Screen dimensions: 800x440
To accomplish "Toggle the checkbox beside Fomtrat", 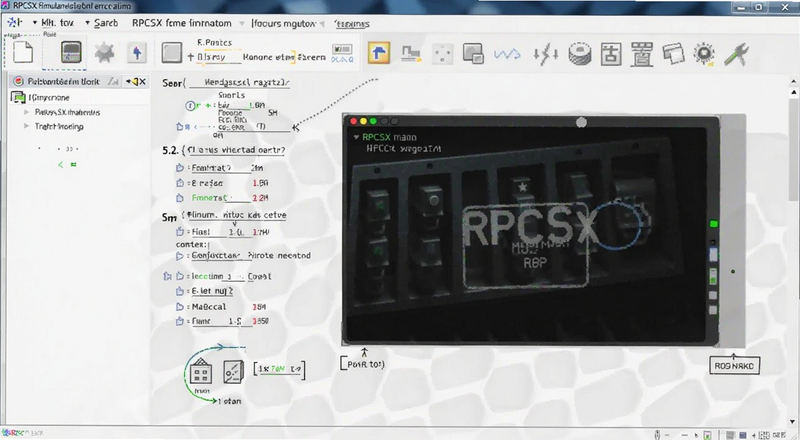I will pos(180,168).
